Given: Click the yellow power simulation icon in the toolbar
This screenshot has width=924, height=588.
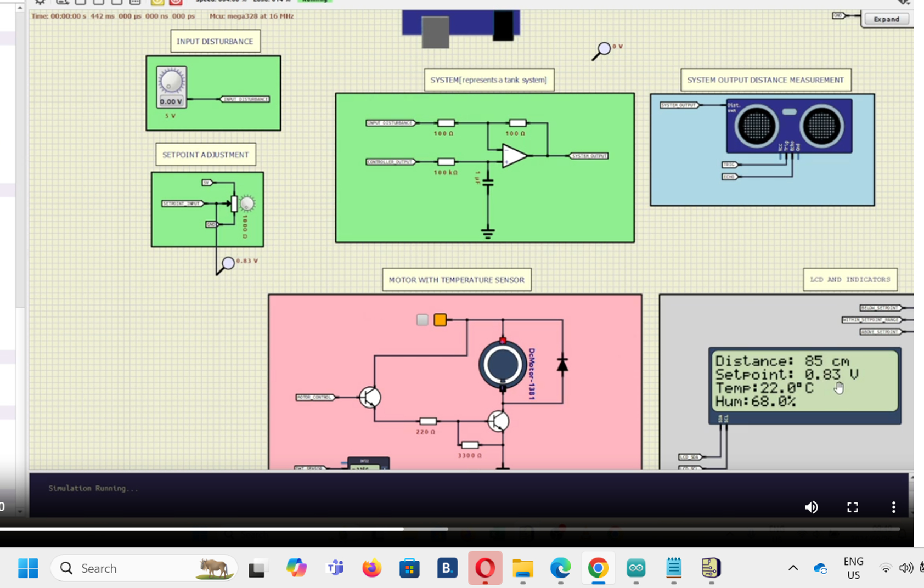Looking at the screenshot, I should click(x=157, y=3).
